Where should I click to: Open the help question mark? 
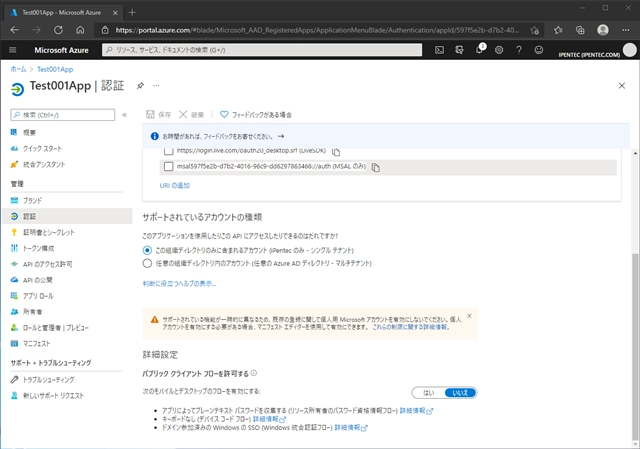click(519, 50)
